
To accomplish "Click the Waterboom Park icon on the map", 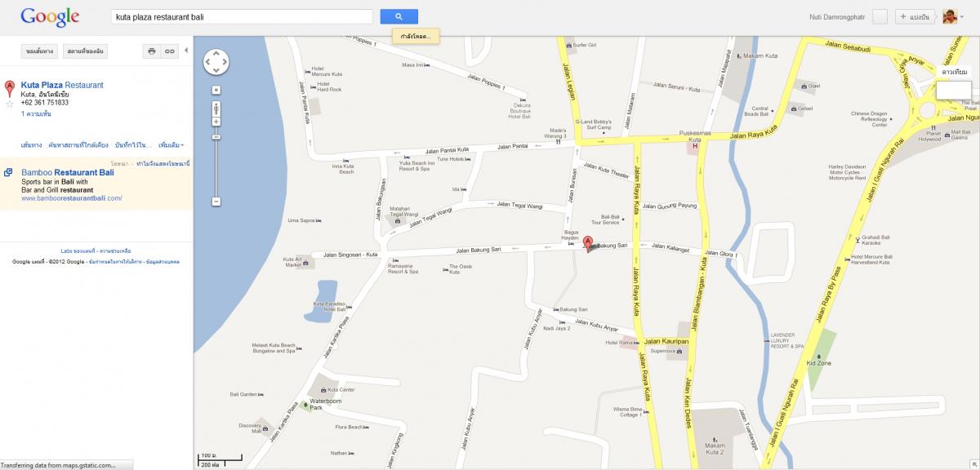I will [305, 404].
